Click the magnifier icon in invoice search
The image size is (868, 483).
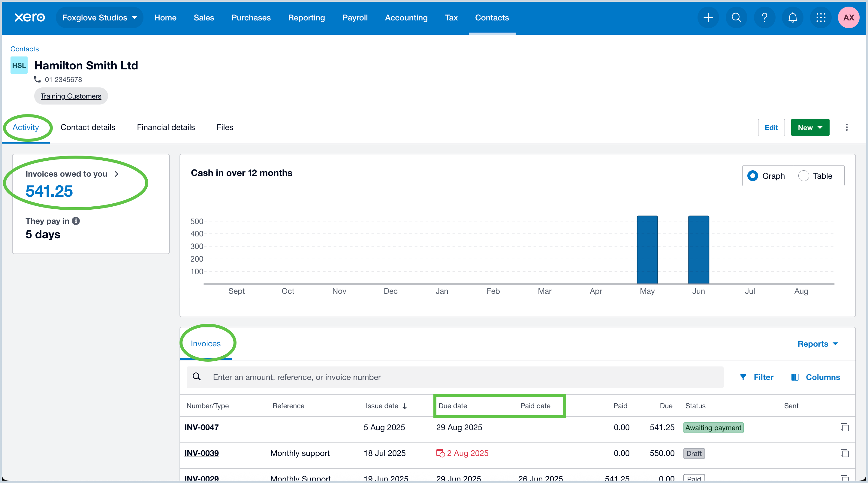pos(197,377)
